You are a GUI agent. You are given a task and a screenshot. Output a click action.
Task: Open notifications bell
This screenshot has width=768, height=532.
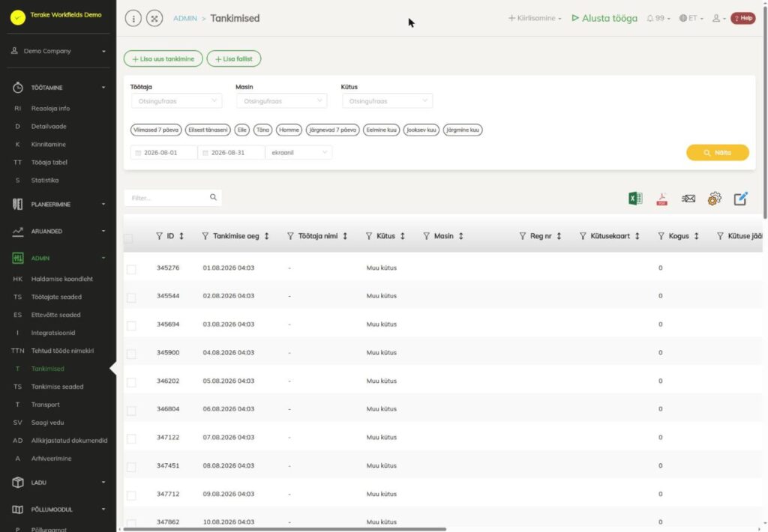click(x=658, y=18)
